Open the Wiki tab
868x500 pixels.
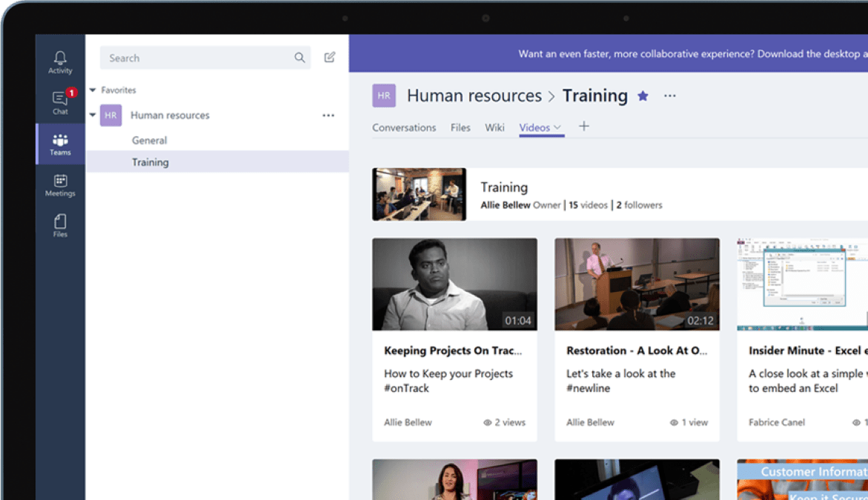tap(494, 127)
